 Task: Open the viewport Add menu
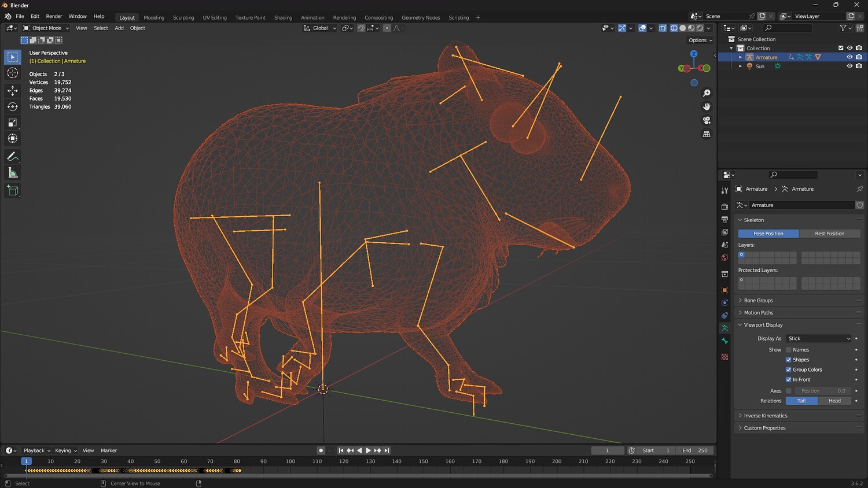click(x=119, y=28)
